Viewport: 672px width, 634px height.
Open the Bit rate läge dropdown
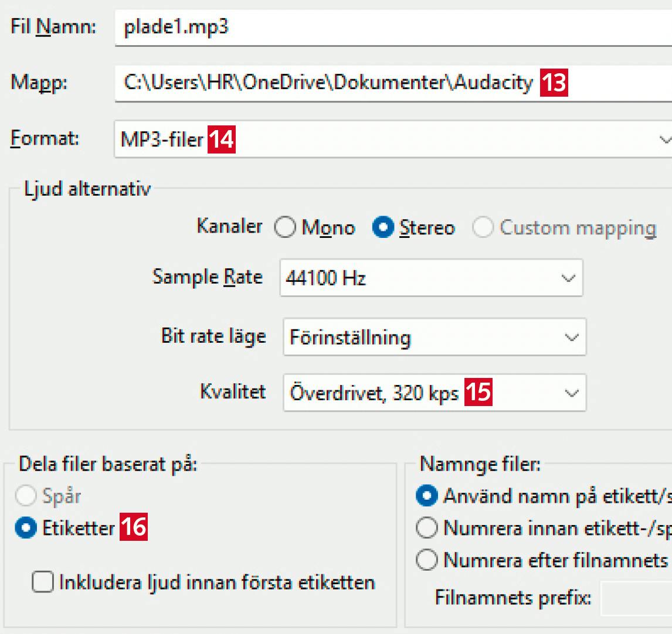(x=434, y=338)
